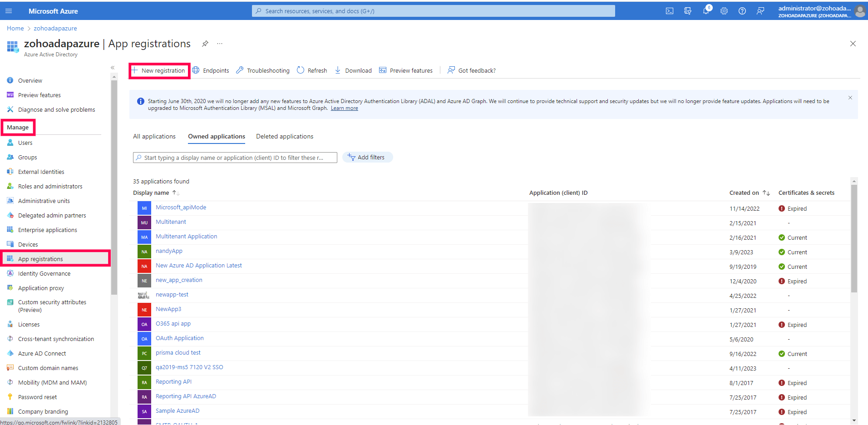Open Diagnose and solve problems
The width and height of the screenshot is (868, 425).
click(x=57, y=109)
